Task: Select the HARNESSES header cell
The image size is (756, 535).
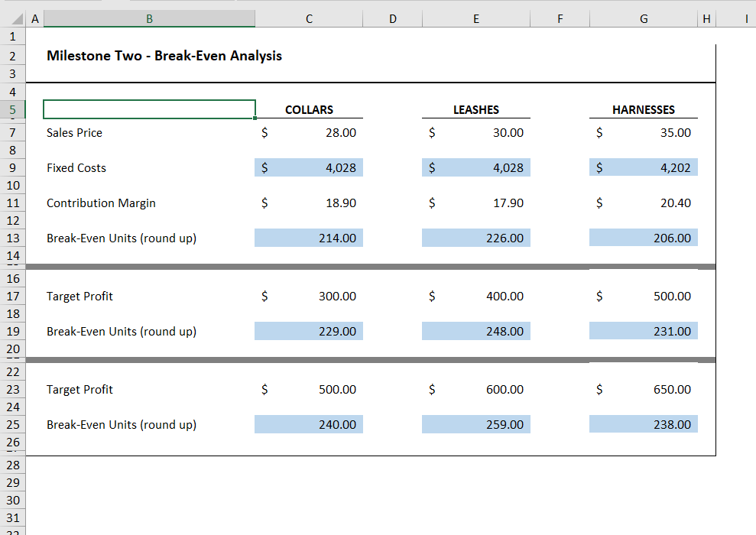Action: 643,109
